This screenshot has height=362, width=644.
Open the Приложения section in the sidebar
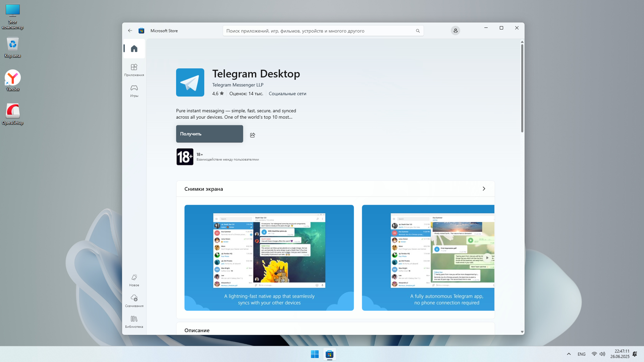point(134,70)
